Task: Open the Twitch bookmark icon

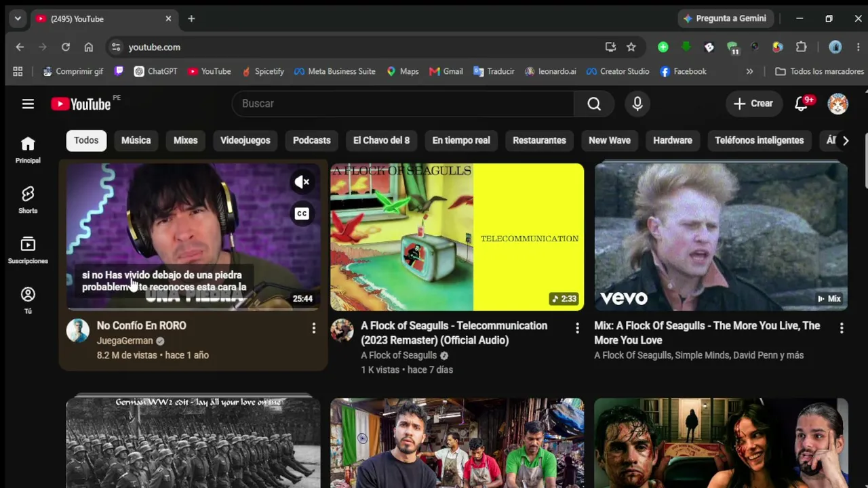Action: 119,71
